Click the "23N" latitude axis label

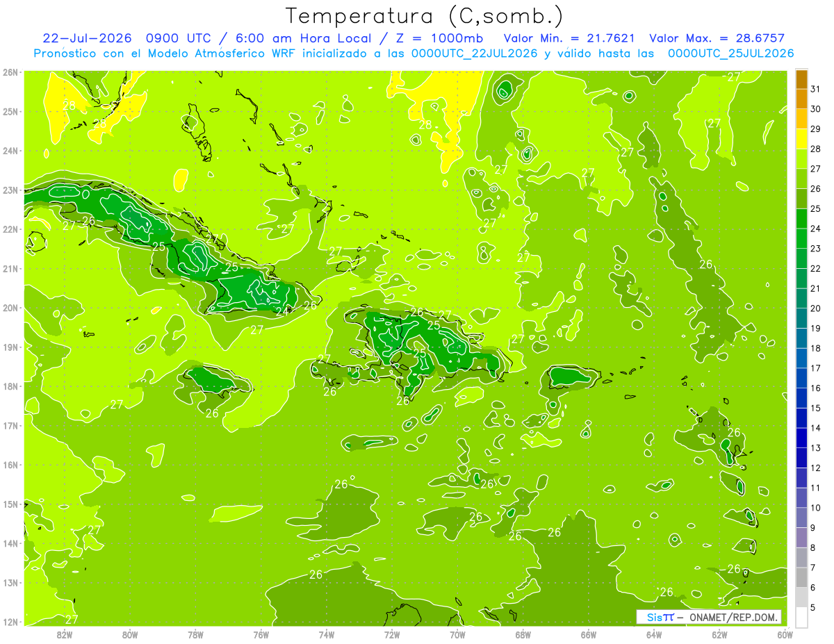[10, 190]
